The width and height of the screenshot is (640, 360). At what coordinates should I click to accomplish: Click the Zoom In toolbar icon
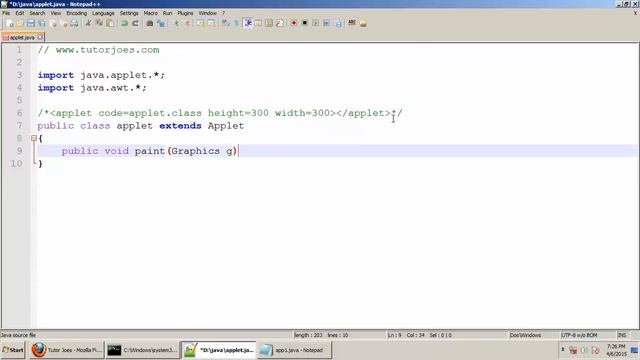[x=176, y=23]
